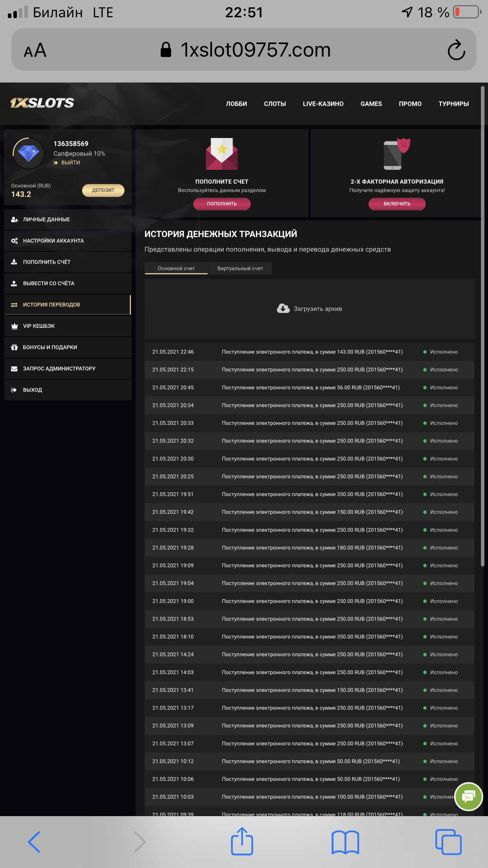The image size is (488, 868).
Task: Click the phone shield 2FA icon
Action: [396, 154]
